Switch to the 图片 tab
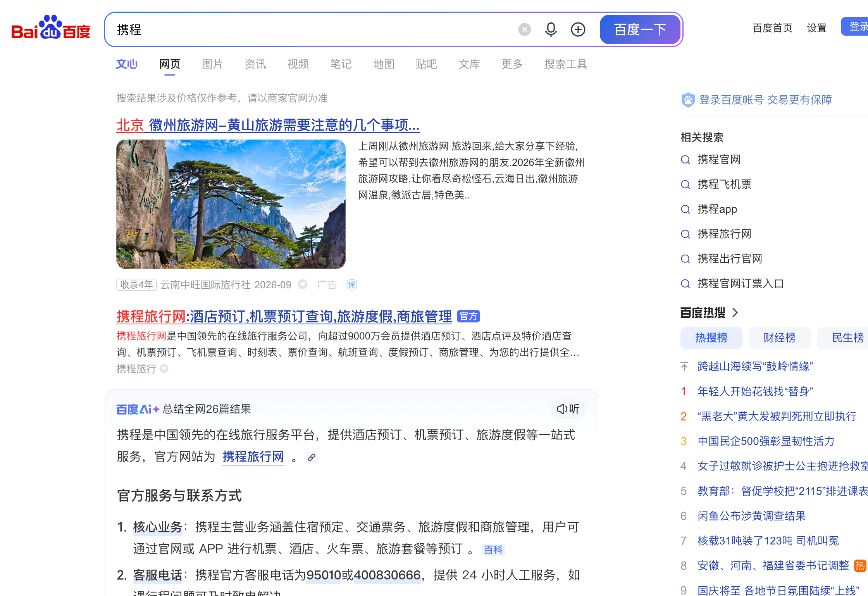The height and width of the screenshot is (596, 868). click(x=212, y=64)
